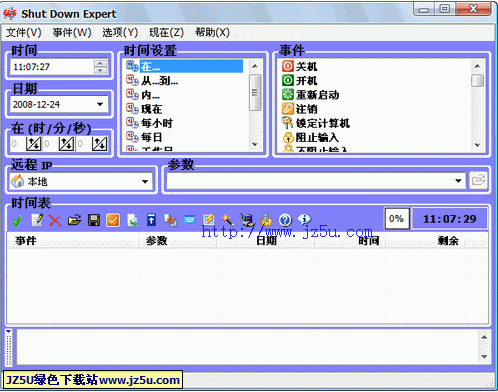Click the hours reset arrows icon
The width and height of the screenshot is (498, 392).
(34, 144)
